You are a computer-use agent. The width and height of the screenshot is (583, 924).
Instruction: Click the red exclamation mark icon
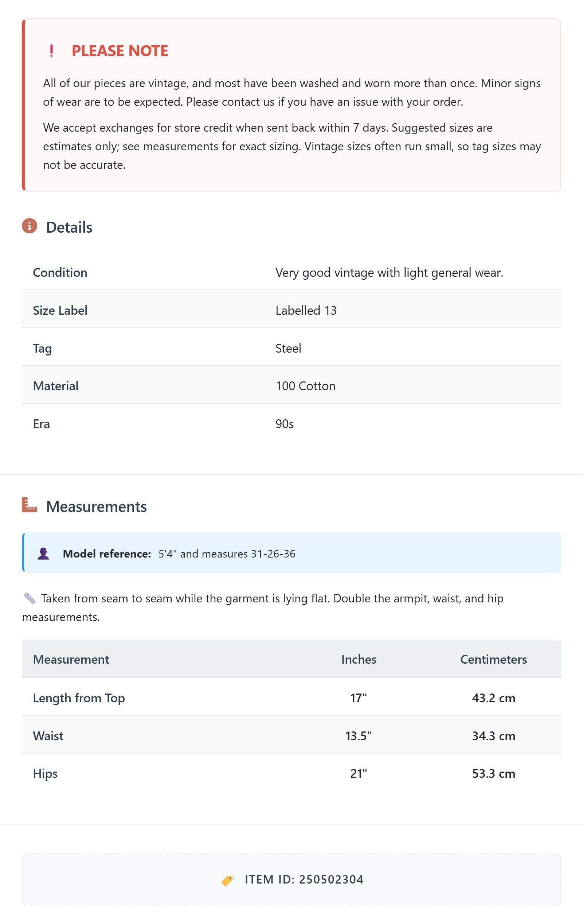(51, 51)
